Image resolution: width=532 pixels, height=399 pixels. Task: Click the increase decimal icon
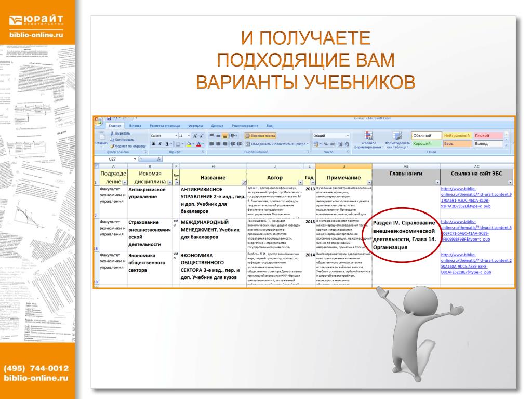pyautogui.click(x=340, y=144)
